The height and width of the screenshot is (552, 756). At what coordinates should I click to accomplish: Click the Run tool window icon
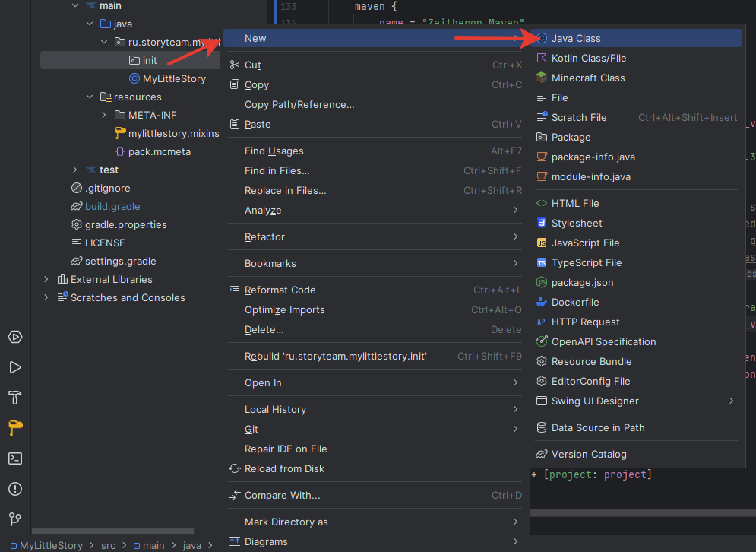point(15,367)
